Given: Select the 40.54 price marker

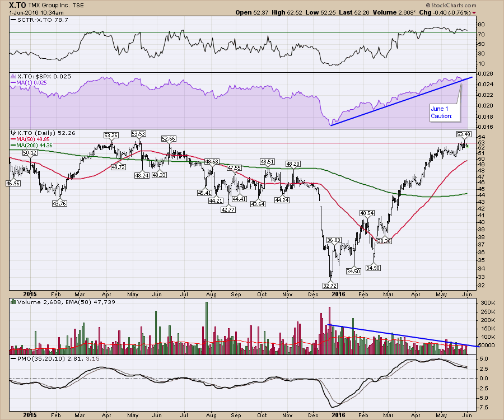Looking at the screenshot, I should pyautogui.click(x=367, y=213).
